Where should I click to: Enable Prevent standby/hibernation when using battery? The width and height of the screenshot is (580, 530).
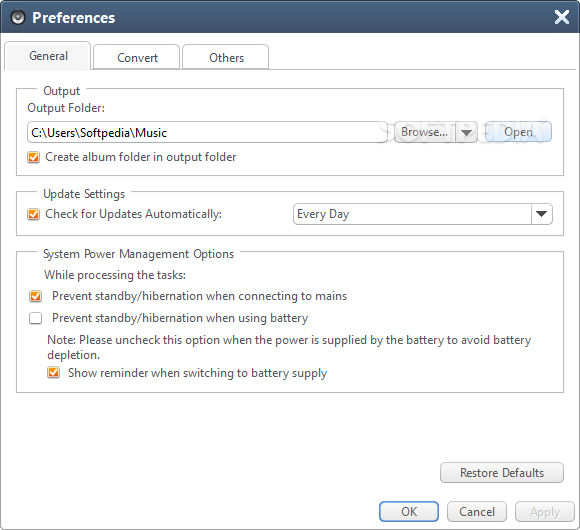(36, 318)
